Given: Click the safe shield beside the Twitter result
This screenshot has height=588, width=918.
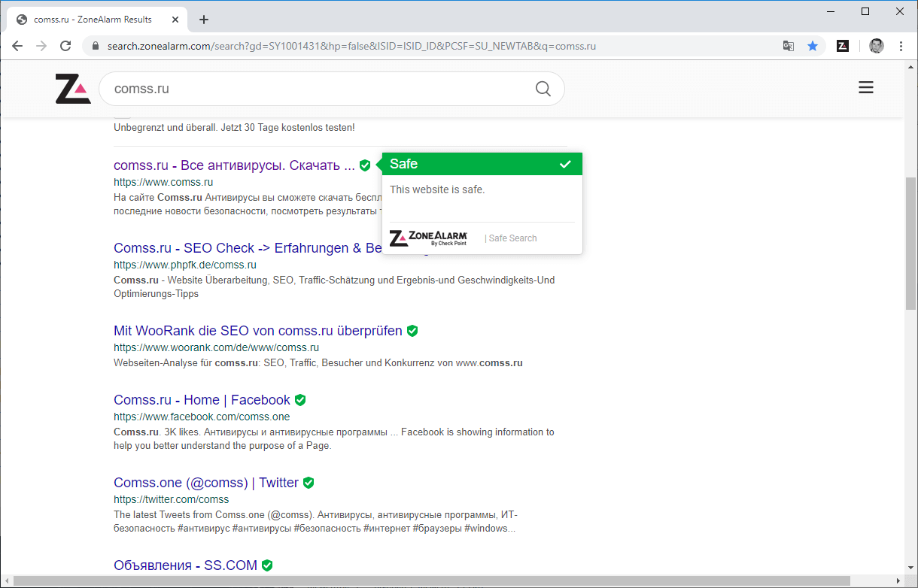Looking at the screenshot, I should click(309, 483).
